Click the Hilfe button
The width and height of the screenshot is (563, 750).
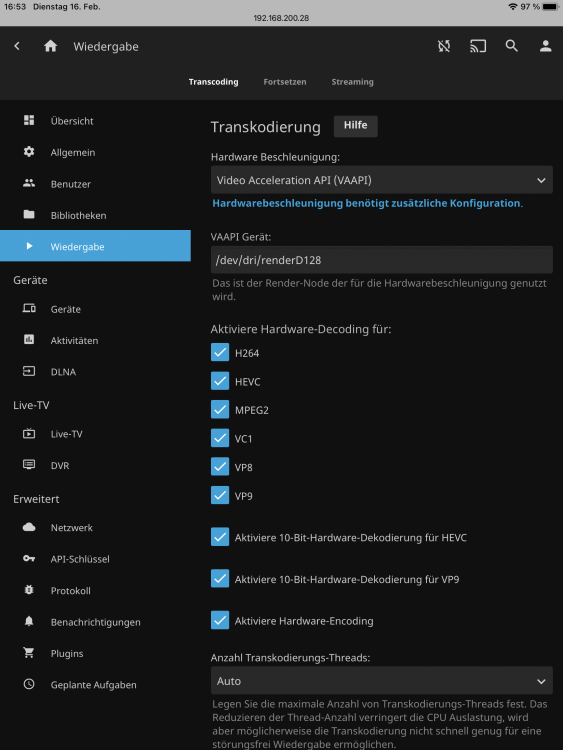coord(355,126)
